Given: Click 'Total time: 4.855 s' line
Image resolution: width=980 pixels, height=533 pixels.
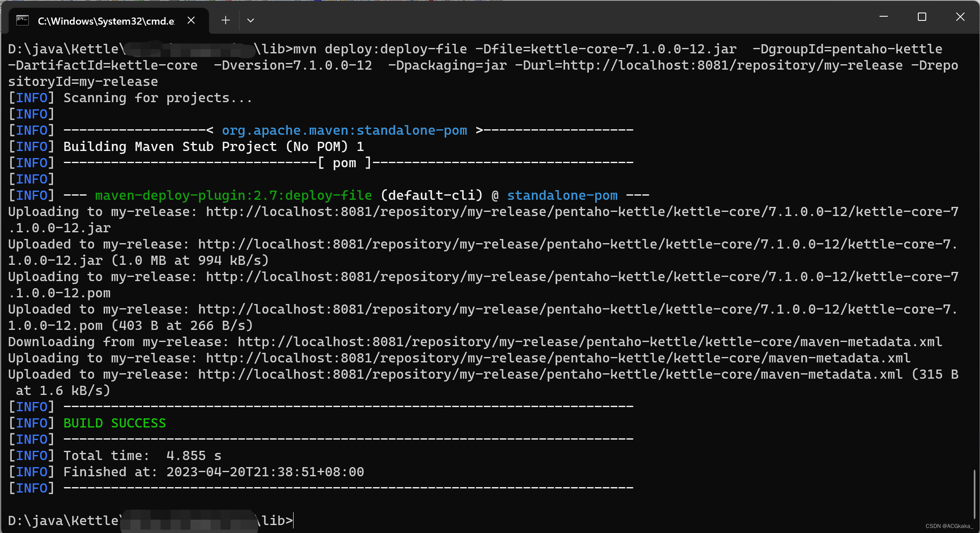Looking at the screenshot, I should [142, 455].
